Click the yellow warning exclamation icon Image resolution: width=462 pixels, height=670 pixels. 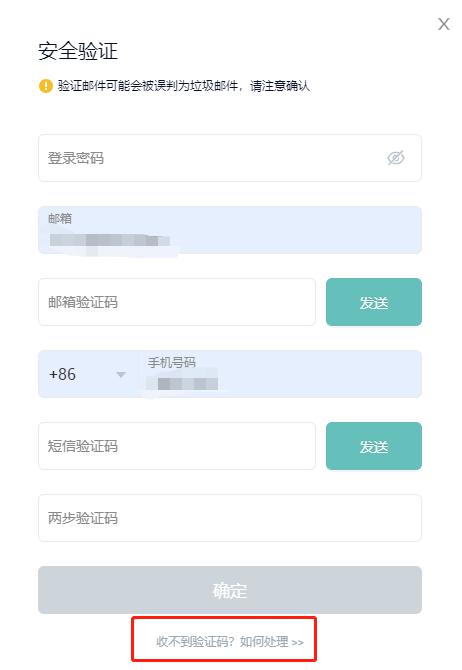(x=45, y=86)
